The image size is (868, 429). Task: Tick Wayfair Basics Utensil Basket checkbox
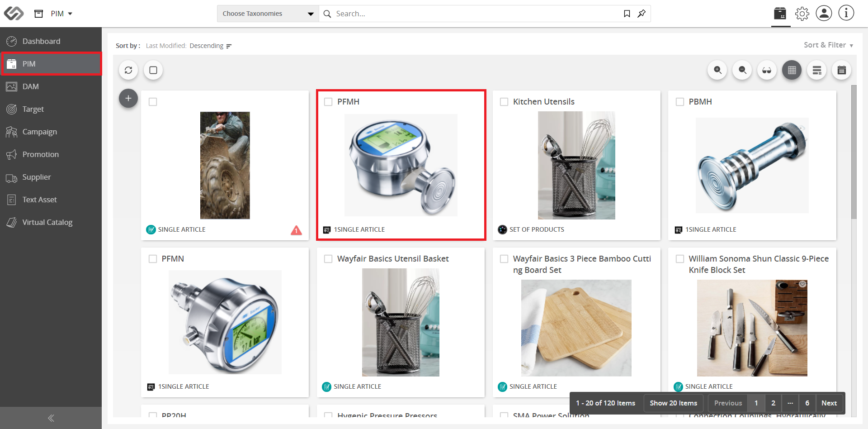[x=329, y=259]
